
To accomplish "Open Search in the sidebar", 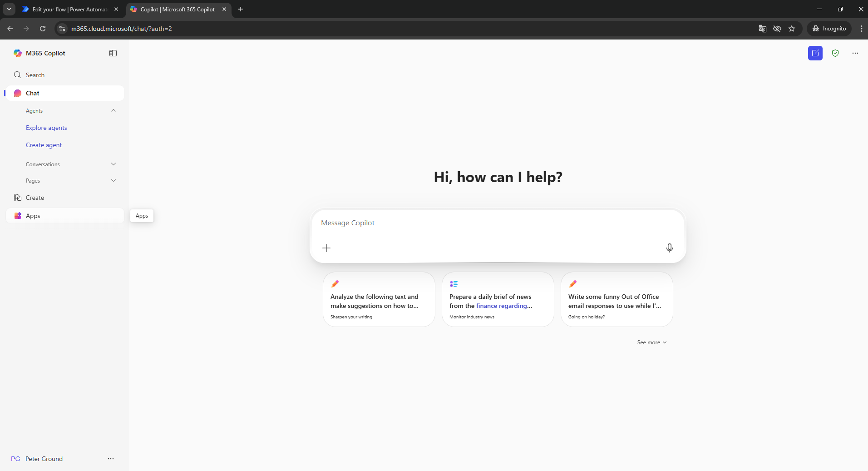I will point(35,75).
